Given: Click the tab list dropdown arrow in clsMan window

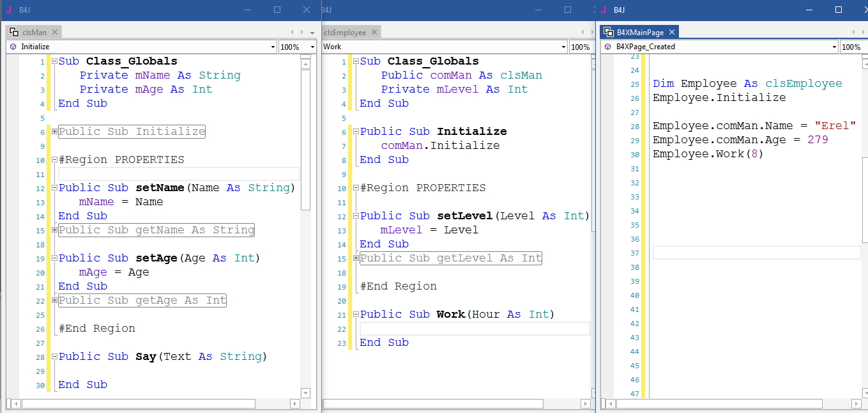Looking at the screenshot, I should pos(312,32).
